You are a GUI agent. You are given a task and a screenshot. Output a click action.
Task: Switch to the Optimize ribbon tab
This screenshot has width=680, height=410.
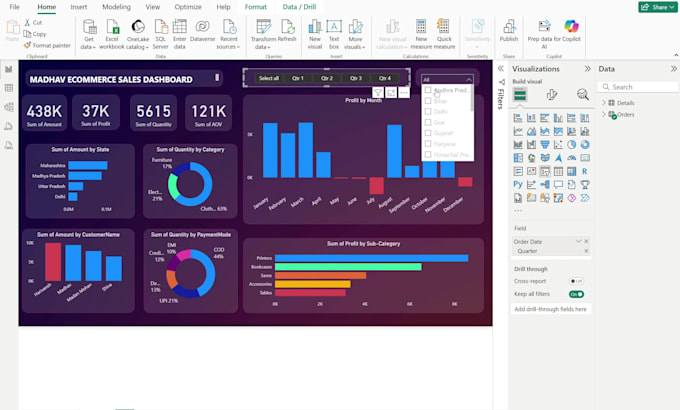[188, 7]
